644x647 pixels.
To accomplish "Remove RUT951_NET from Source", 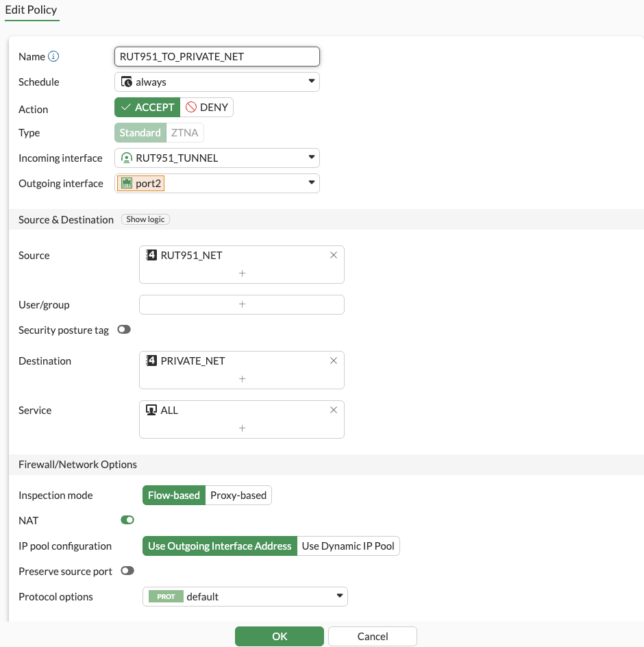I will [334, 255].
